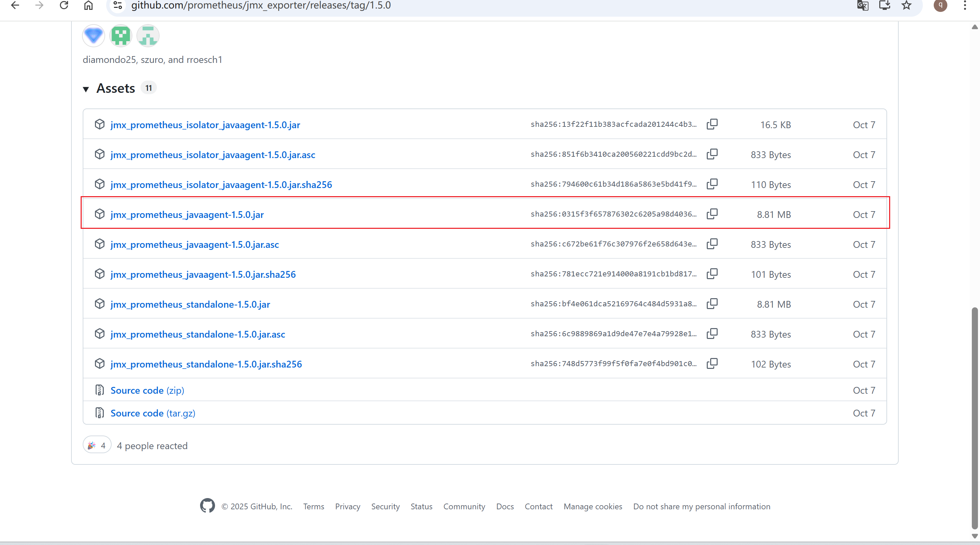
Task: Click the 16.5 KB file size
Action: point(775,125)
